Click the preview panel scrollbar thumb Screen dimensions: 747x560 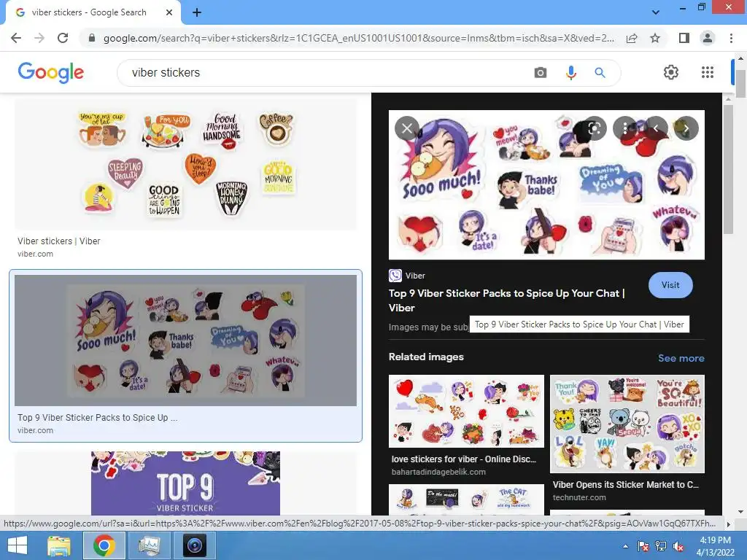point(728,169)
